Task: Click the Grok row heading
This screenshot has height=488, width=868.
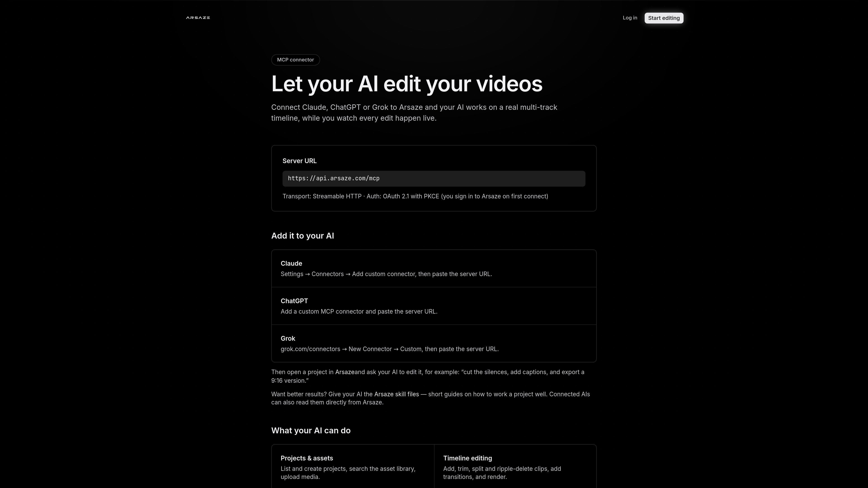Action: 288,338
